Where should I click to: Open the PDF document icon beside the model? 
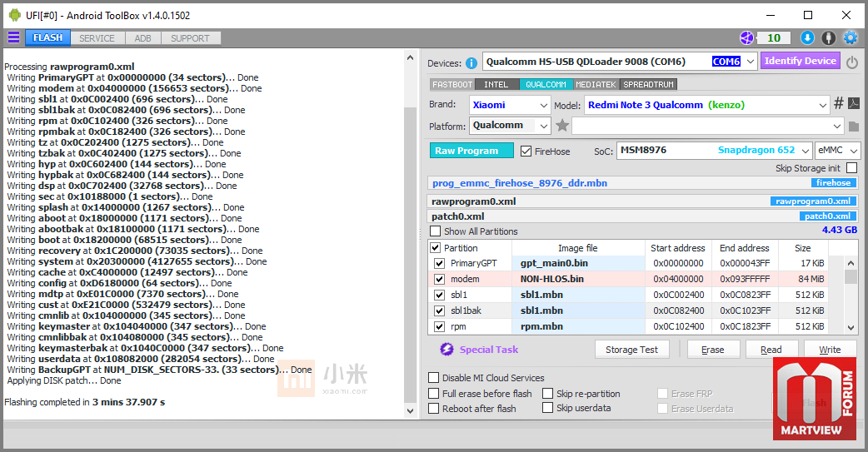click(x=854, y=103)
